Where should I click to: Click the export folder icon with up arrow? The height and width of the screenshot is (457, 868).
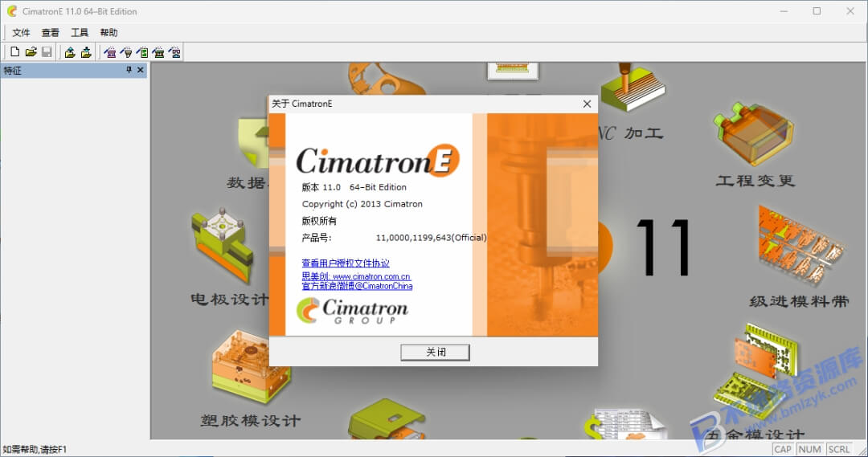[70, 52]
